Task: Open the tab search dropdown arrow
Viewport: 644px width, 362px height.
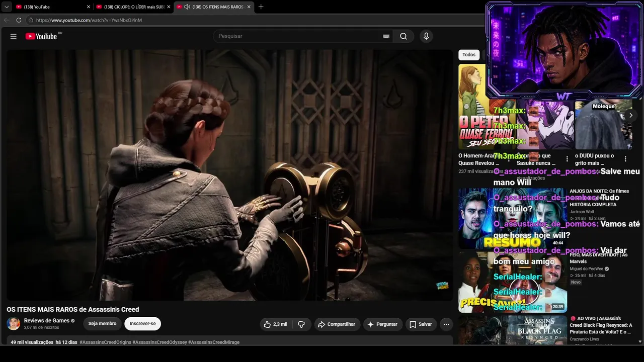Action: [x=7, y=7]
